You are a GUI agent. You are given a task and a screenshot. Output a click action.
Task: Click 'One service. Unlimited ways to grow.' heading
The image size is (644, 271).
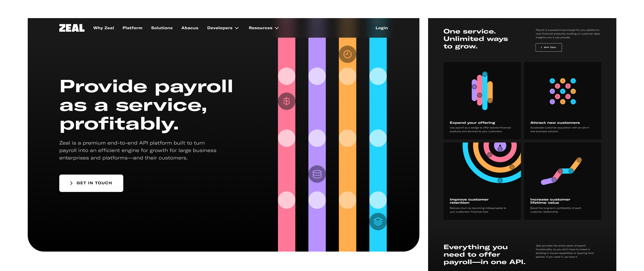tap(476, 39)
